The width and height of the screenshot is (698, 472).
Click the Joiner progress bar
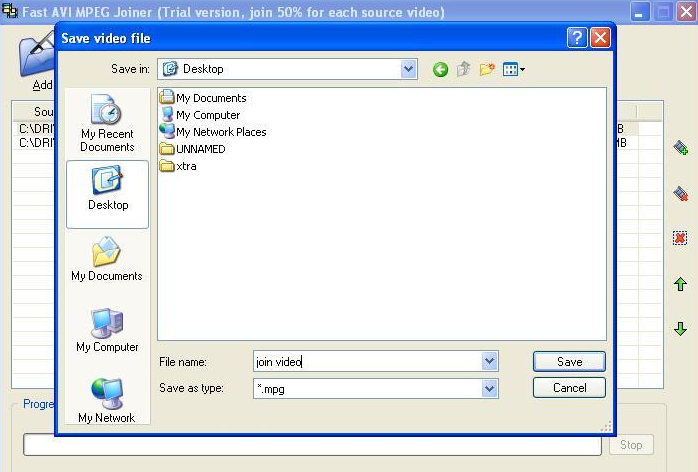coord(312,445)
